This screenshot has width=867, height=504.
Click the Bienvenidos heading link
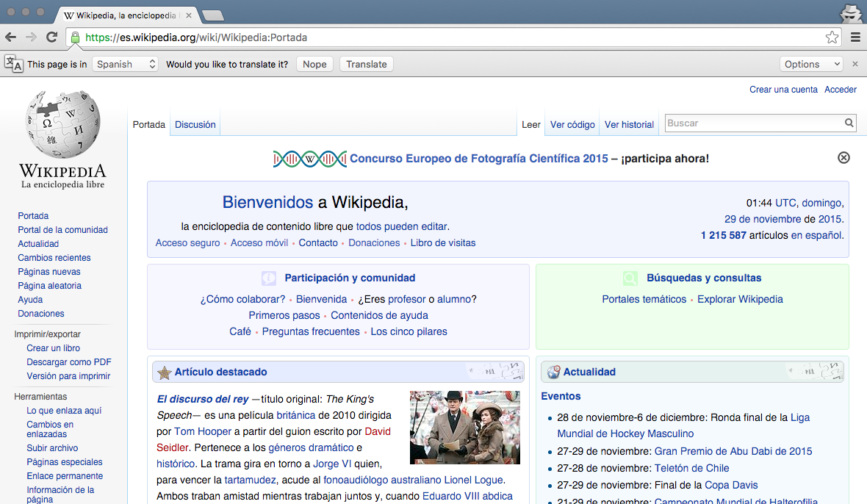(267, 202)
